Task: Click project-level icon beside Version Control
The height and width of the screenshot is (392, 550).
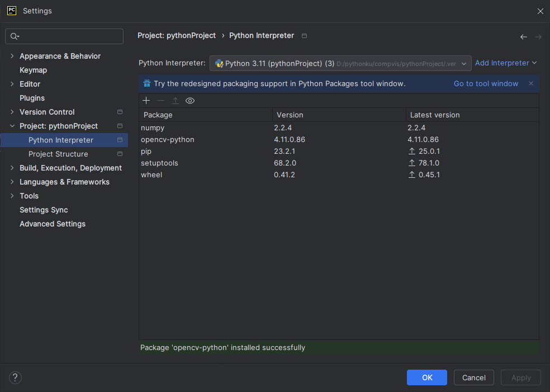Action: coord(120,112)
